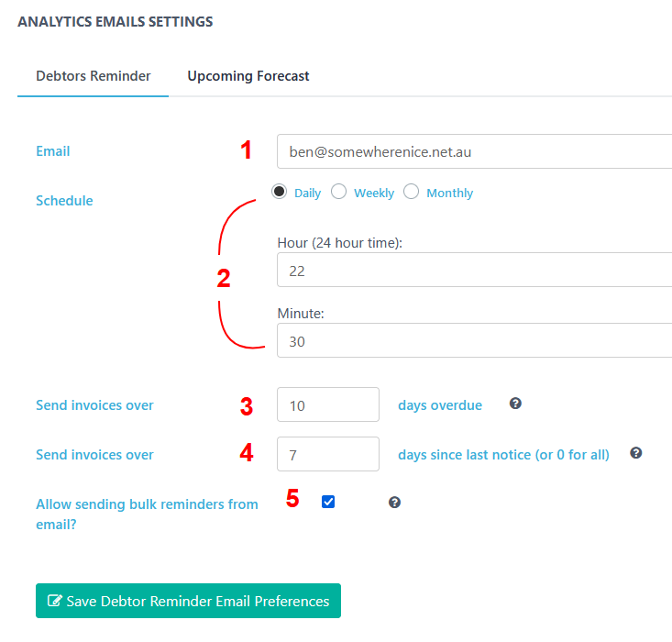Click the Email address input field
672x642 pixels.
[474, 151]
